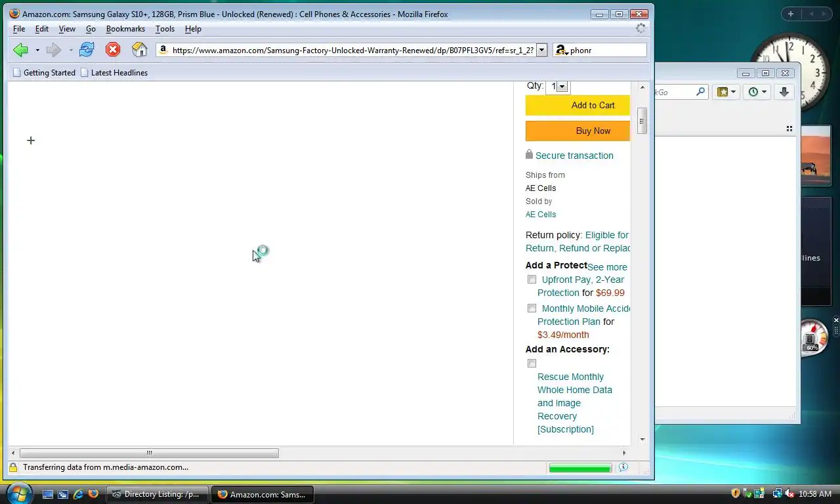Click the downloads arrow in the back window
Screen dimensions: 840x504
point(784,92)
